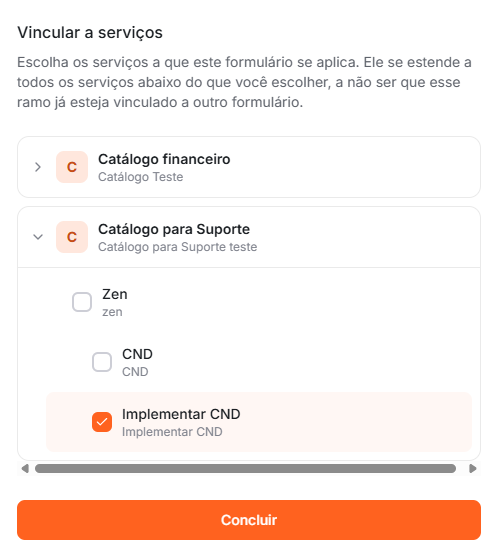Click the Catálogo para Suporte teste subtitle
501x555 pixels.
(178, 247)
